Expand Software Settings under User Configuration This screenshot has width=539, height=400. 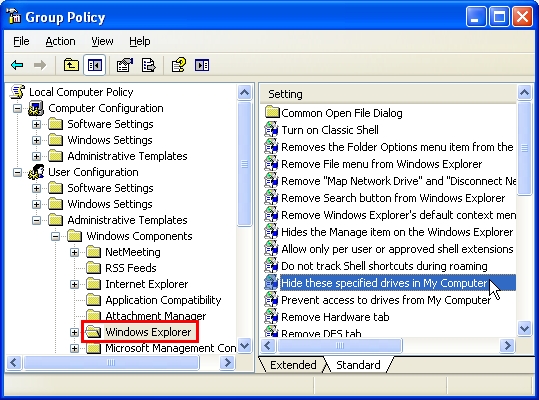(x=36, y=188)
